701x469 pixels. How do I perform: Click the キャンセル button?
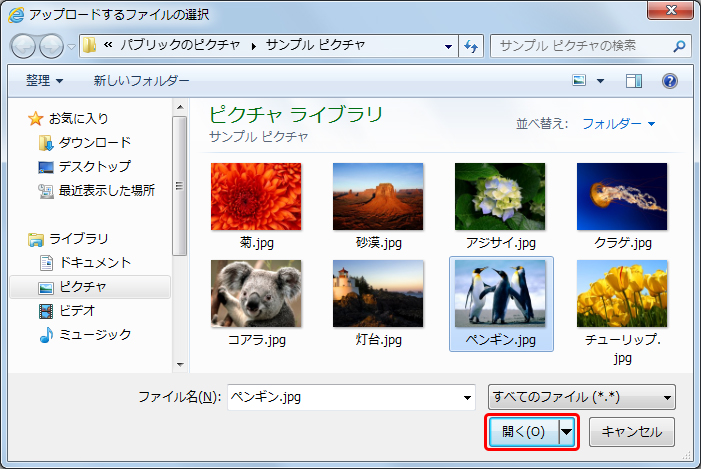(x=631, y=432)
